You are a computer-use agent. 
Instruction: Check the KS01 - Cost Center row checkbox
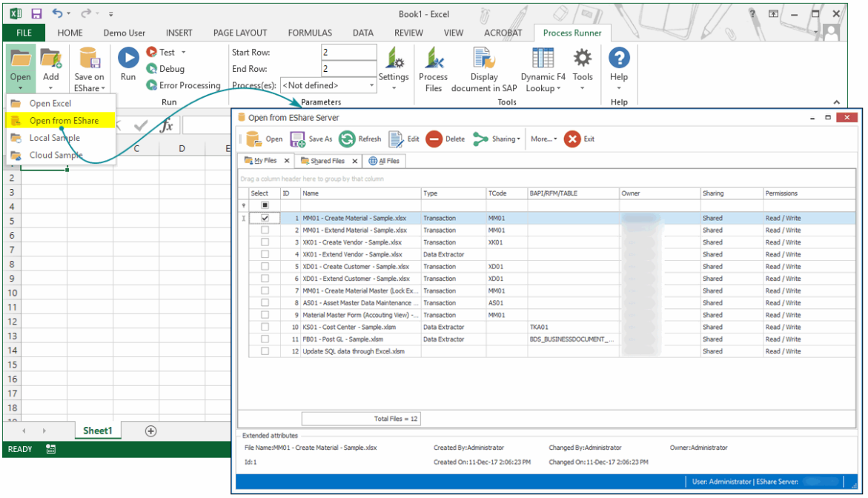coord(265,327)
